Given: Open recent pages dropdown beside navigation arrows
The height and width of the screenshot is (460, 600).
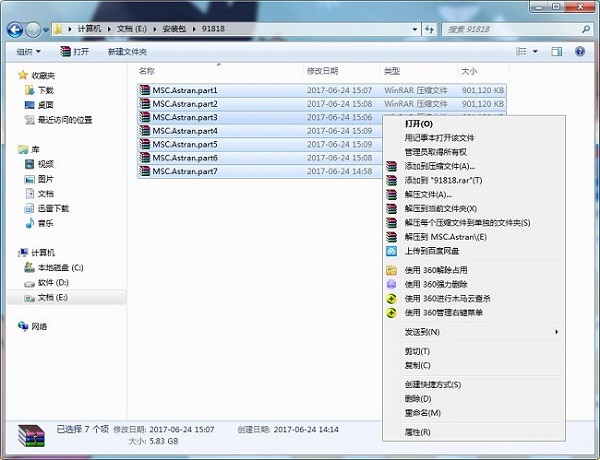Looking at the screenshot, I should pyautogui.click(x=46, y=29).
